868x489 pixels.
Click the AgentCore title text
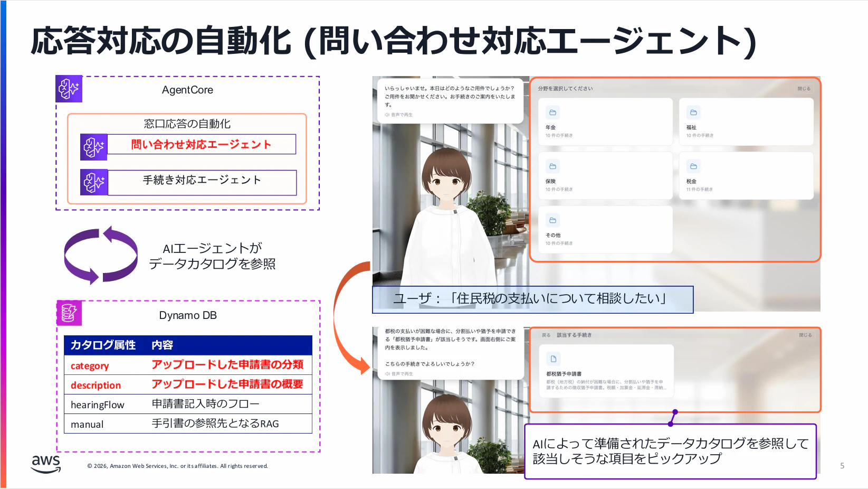[x=187, y=90]
